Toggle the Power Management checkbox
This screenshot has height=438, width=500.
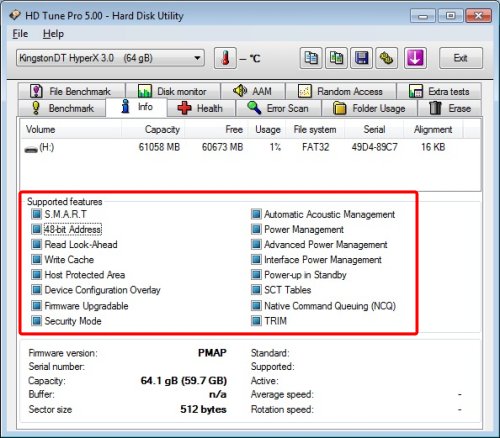256,229
